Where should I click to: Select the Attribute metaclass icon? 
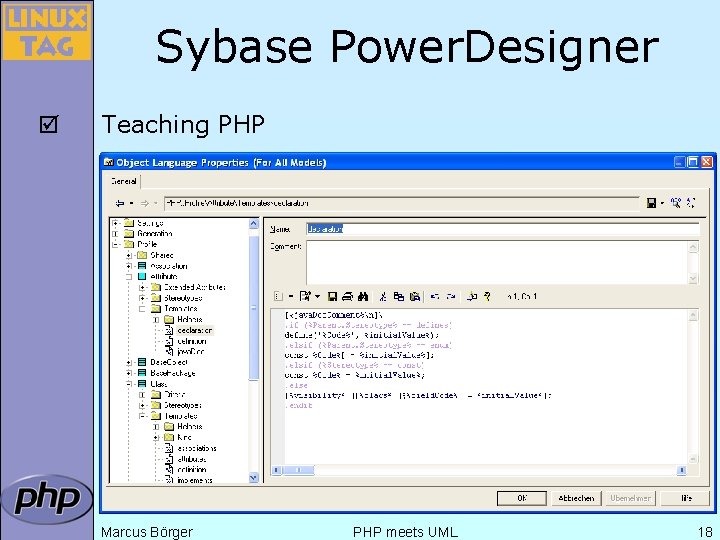[x=142, y=276]
